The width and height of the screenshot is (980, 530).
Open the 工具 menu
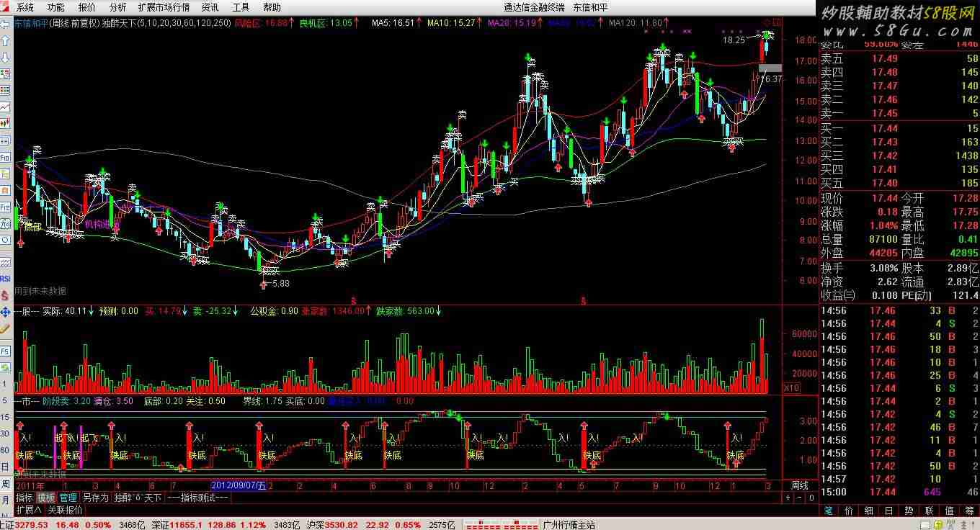(241, 7)
